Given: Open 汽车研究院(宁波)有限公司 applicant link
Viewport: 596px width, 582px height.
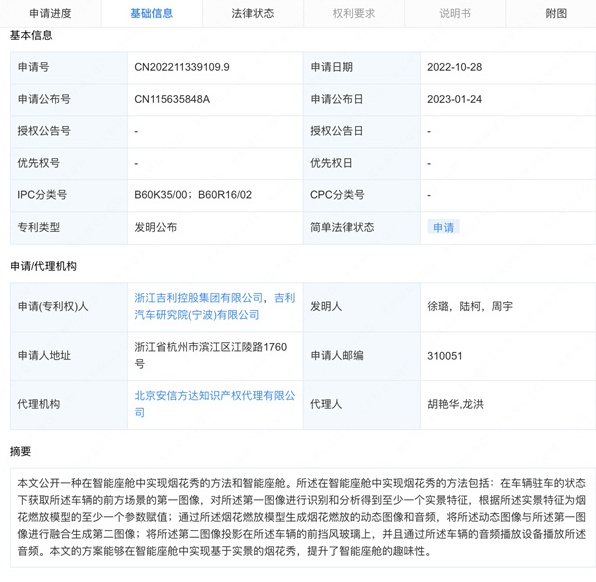Looking at the screenshot, I should pos(197,315).
